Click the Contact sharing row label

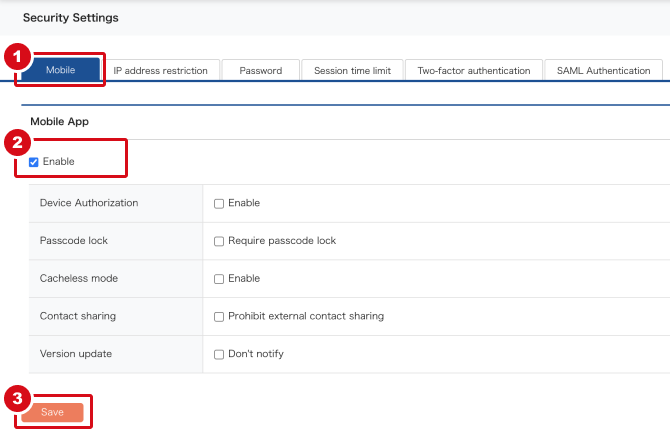pos(78,316)
